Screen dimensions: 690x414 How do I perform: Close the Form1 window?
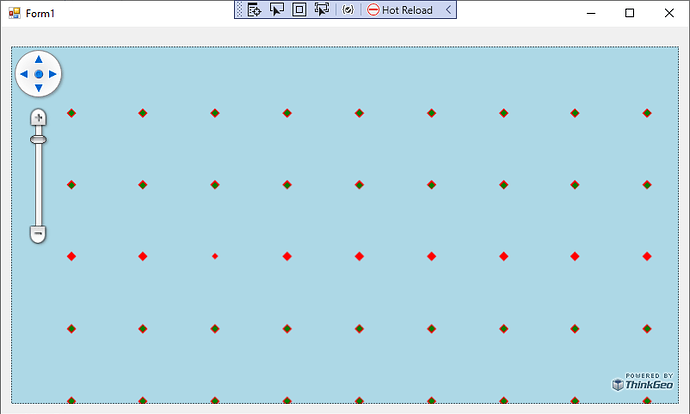[669, 13]
